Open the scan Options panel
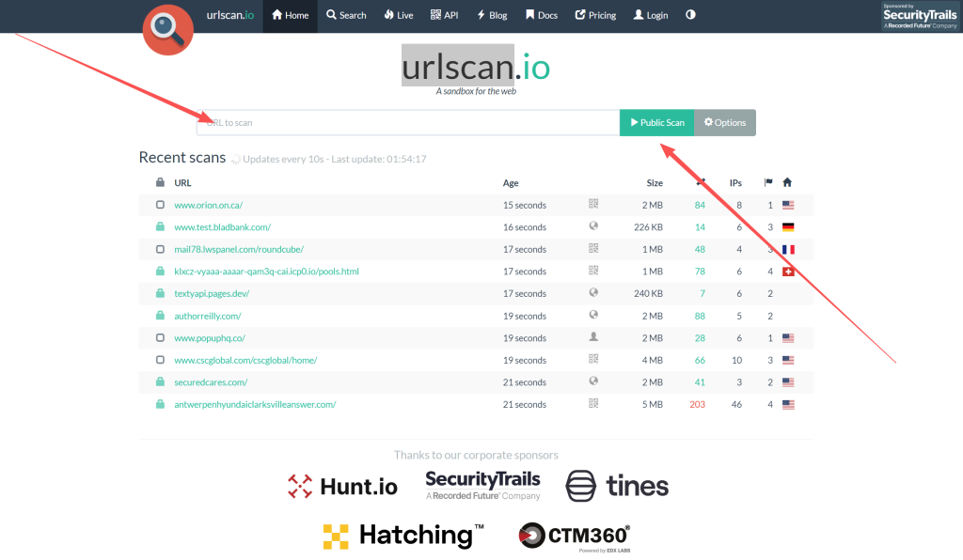 pyautogui.click(x=725, y=123)
